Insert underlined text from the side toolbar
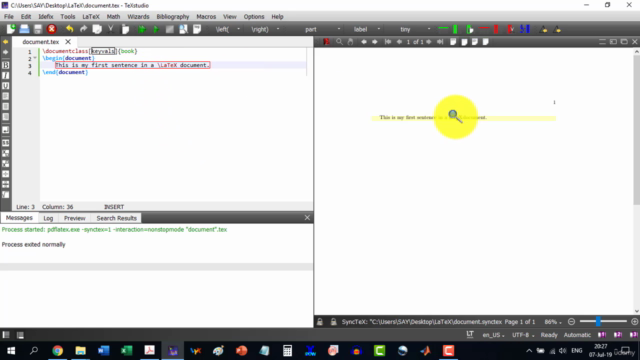640x360 pixels. point(6,86)
